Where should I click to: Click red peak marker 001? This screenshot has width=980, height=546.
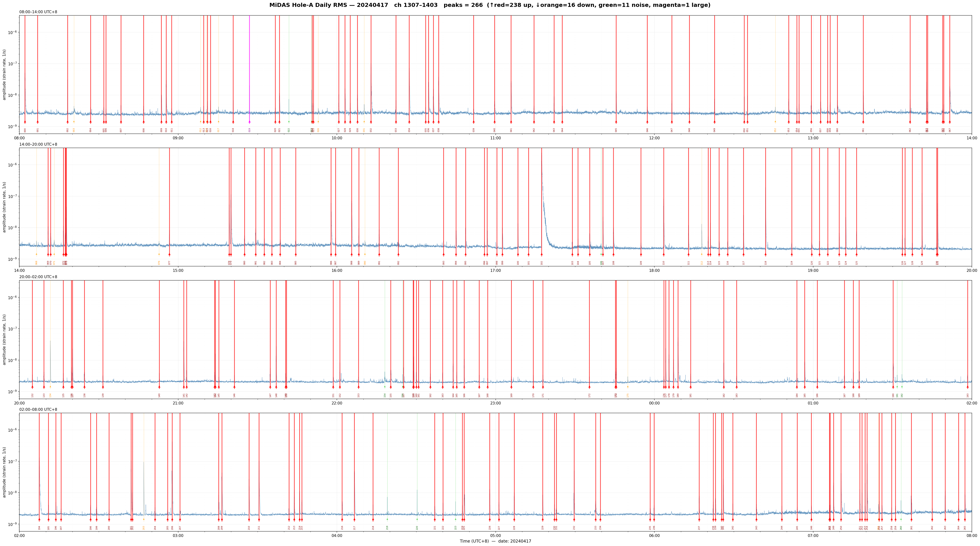click(x=38, y=122)
